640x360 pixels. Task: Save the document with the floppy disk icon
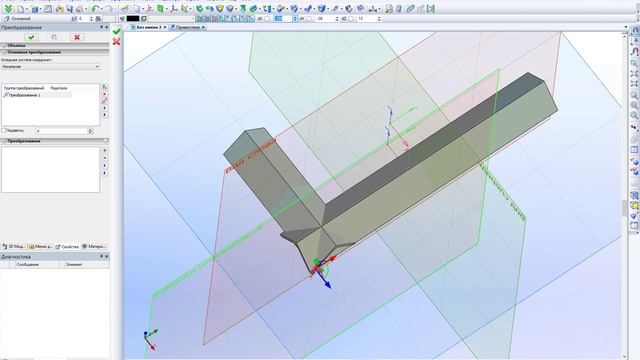coord(69,9)
